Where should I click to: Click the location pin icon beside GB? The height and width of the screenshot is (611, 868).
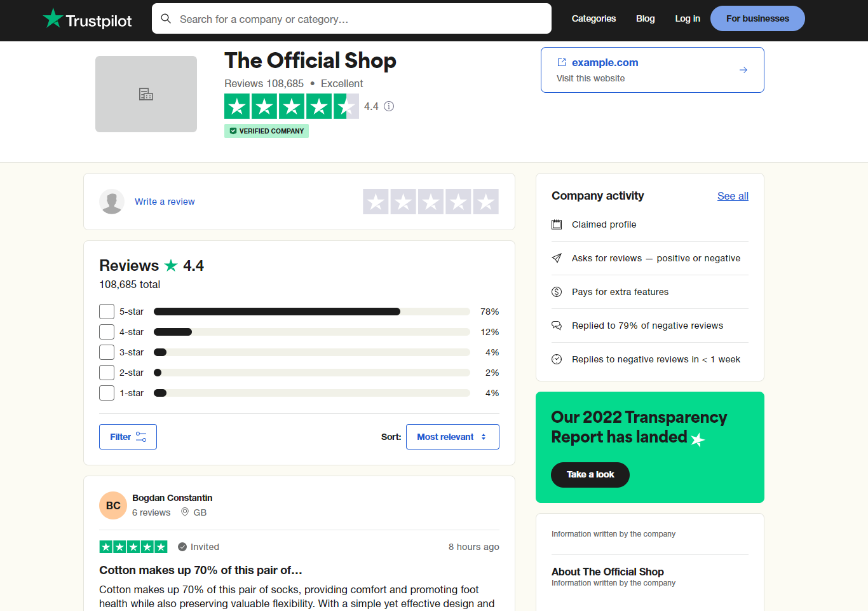pyautogui.click(x=185, y=512)
